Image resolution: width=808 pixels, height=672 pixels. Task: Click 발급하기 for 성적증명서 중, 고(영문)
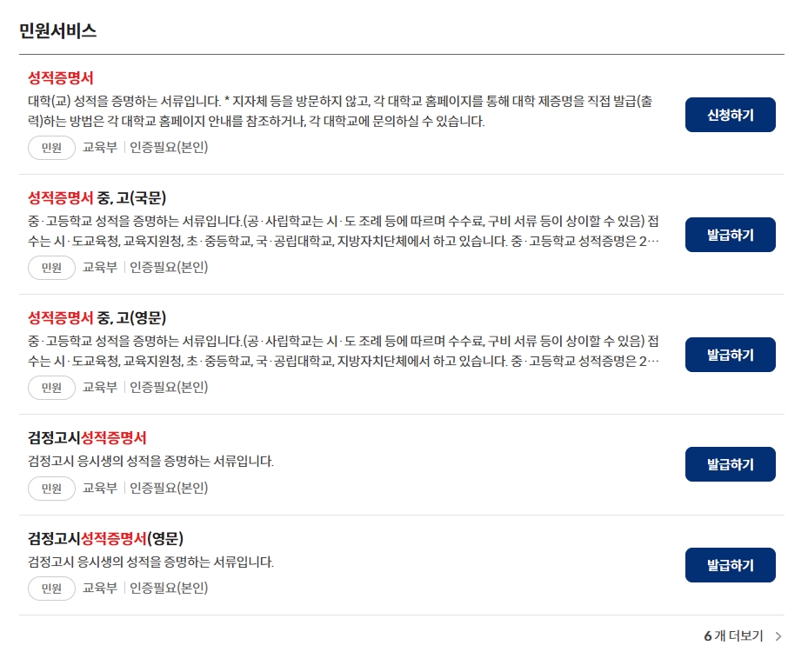[x=730, y=354]
